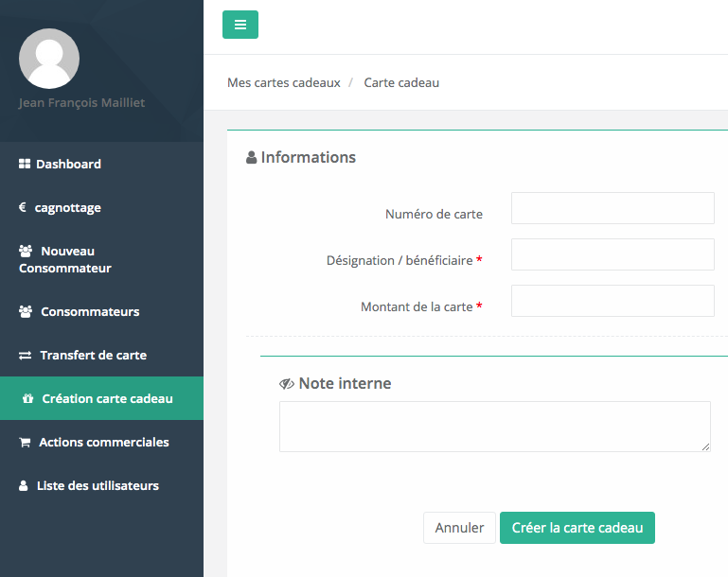This screenshot has width=728, height=577.
Task: Focus the Numéro de carte input field
Action: (613, 208)
